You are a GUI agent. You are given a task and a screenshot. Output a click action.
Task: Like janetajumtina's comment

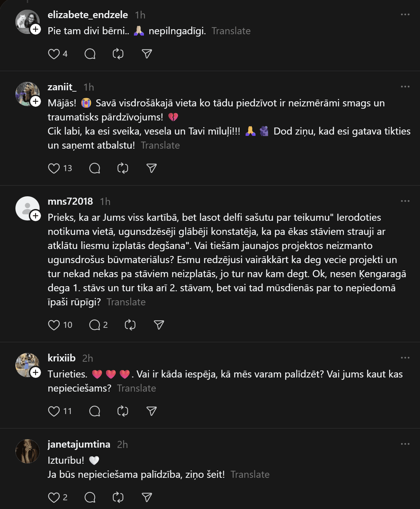(54, 497)
